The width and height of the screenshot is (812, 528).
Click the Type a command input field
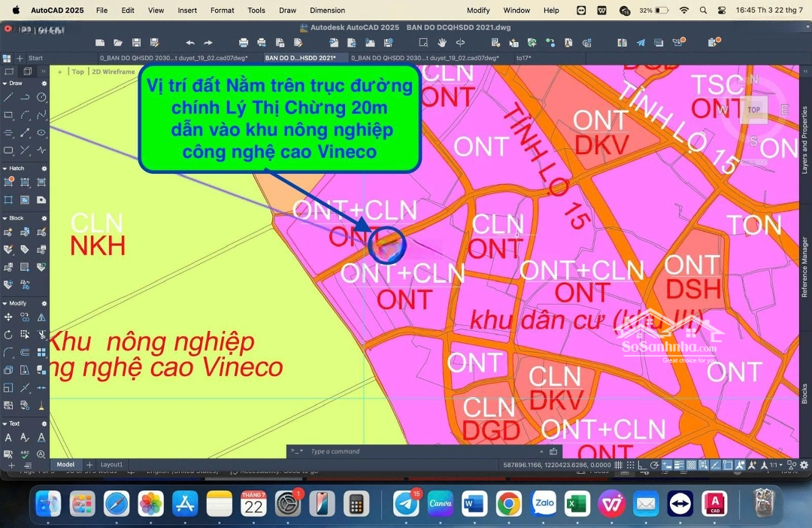click(x=421, y=451)
